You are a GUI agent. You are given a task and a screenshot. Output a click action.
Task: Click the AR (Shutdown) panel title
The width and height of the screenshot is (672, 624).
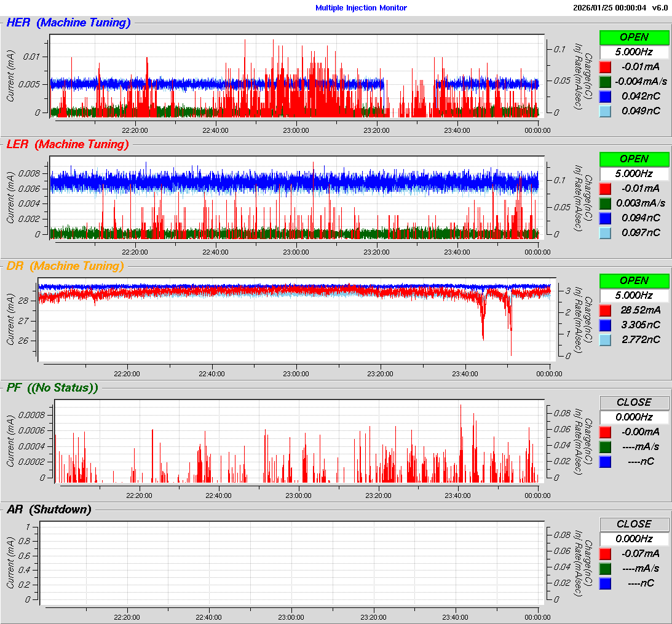coord(49,510)
